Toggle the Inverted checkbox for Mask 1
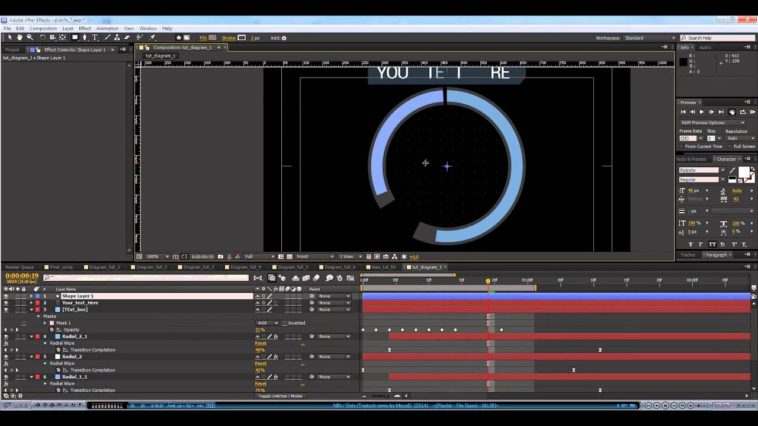Image resolution: width=758 pixels, height=426 pixels. (284, 323)
